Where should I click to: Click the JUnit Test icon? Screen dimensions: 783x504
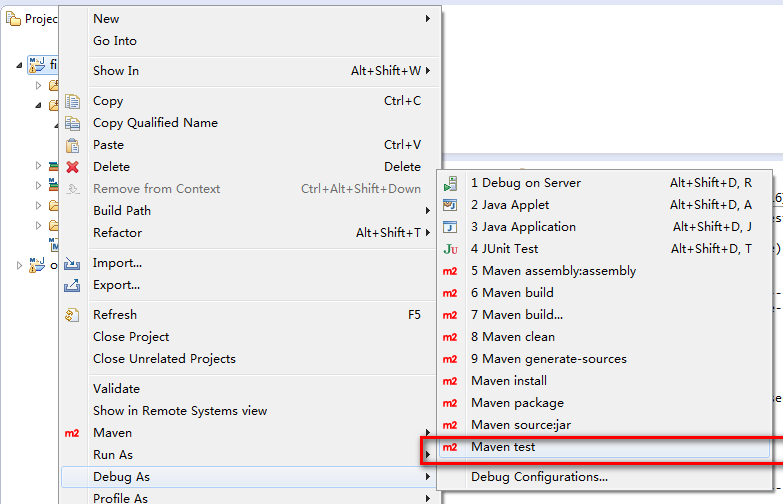[450, 249]
